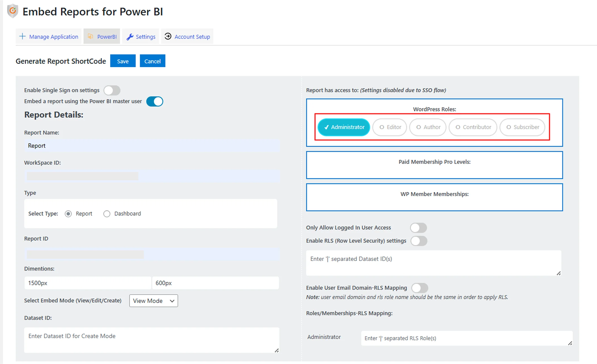Click the 'WordPress Roles:' label
This screenshot has height=364, width=597.
point(434,109)
